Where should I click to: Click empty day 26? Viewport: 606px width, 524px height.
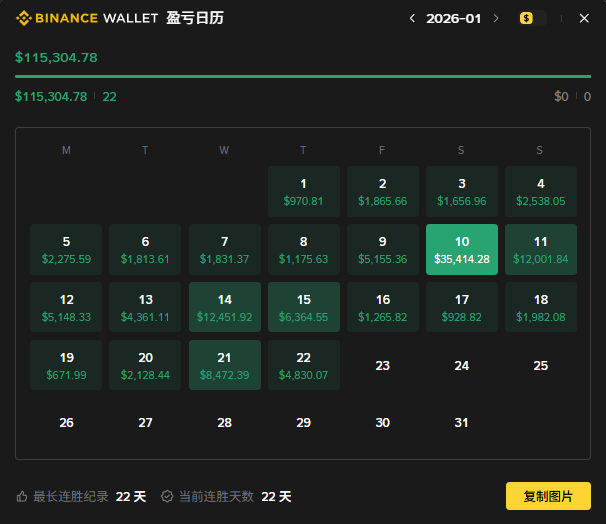pos(66,422)
